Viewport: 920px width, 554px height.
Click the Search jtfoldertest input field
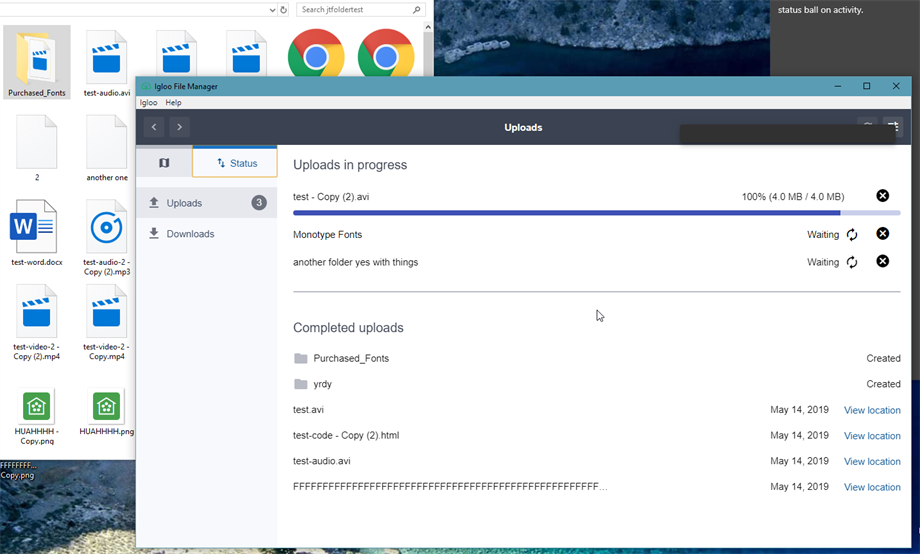click(355, 10)
